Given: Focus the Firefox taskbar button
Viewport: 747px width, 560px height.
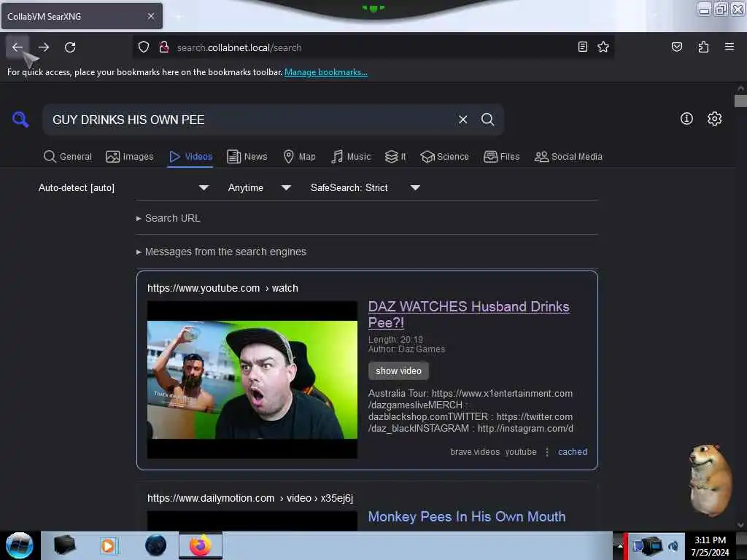Looking at the screenshot, I should click(x=201, y=545).
